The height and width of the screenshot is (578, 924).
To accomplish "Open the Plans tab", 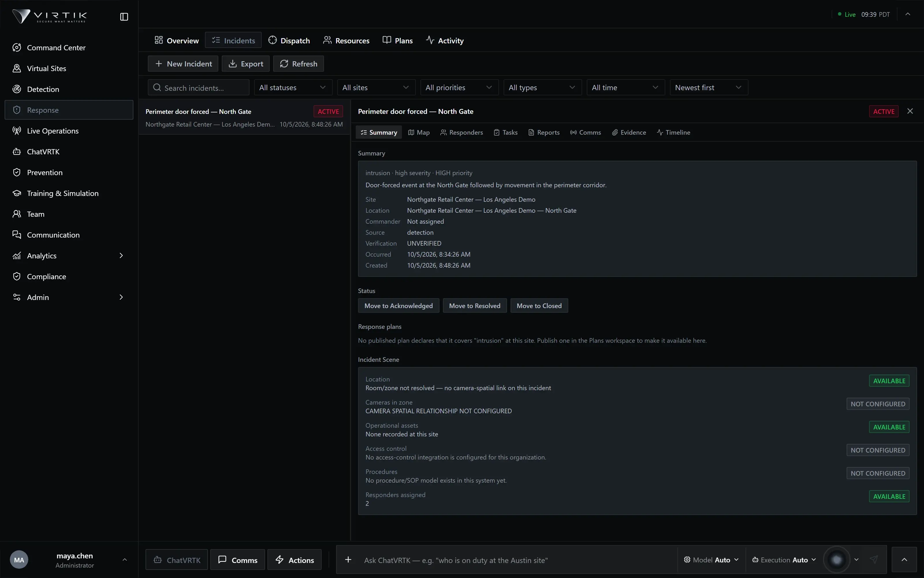I will tap(398, 40).
